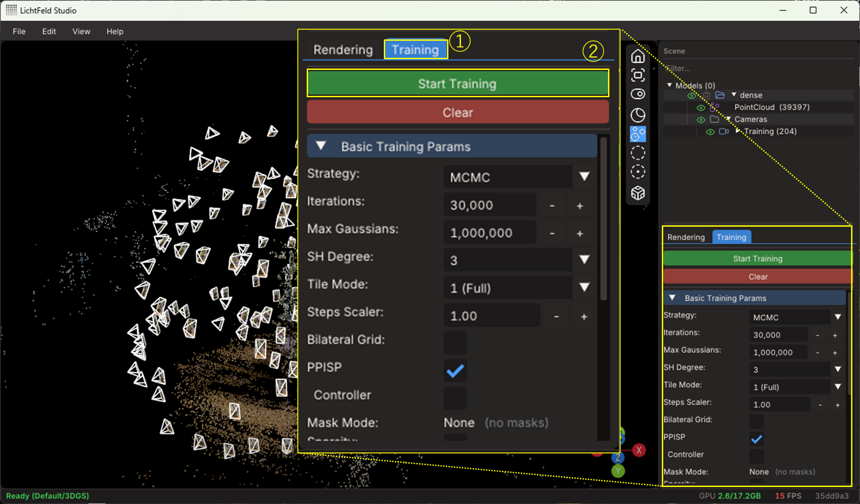Click the highlighted blue point cloud toolbar icon
Image resolution: width=860 pixels, height=504 pixels.
[638, 134]
